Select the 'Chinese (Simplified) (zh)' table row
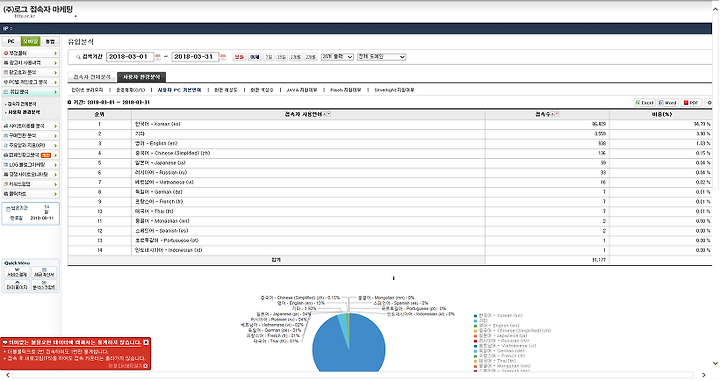This screenshot has width=720, height=381. coord(389,153)
